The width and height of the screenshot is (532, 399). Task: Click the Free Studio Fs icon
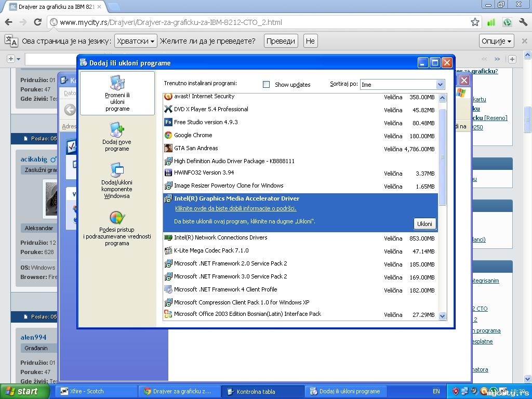pyautogui.click(x=168, y=122)
